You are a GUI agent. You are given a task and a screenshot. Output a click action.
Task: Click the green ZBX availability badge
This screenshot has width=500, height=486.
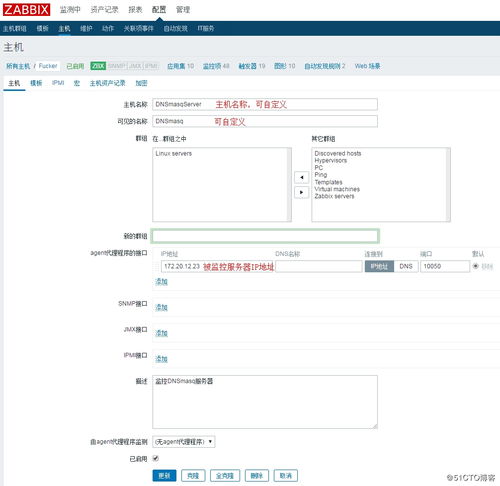(98, 66)
